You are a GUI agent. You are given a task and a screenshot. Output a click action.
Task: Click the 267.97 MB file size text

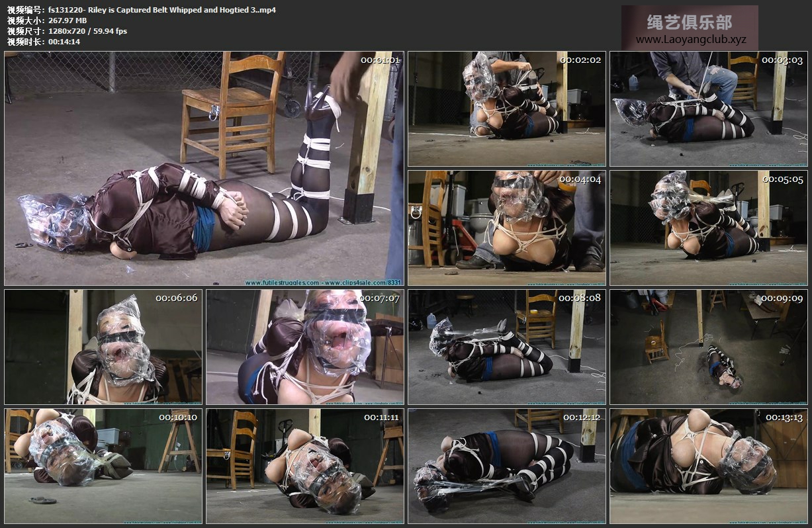coord(68,21)
